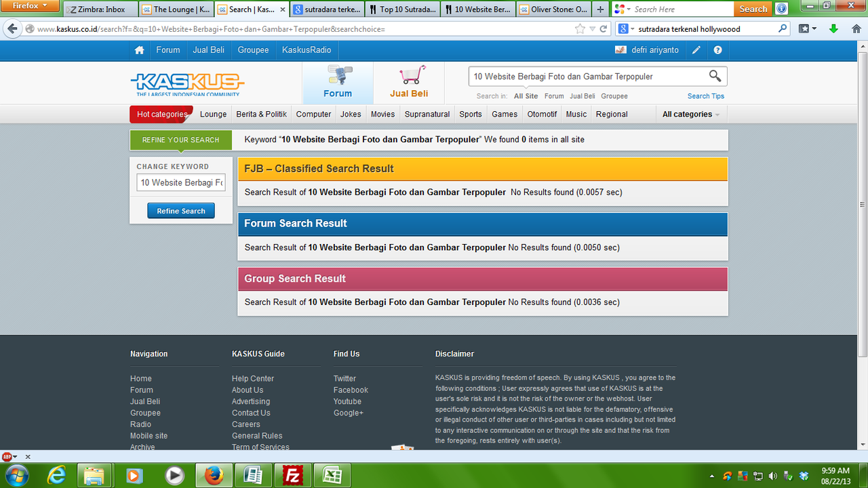Switch to Oliver Stone tab
Viewport: 868px width, 488px height.
553,9
